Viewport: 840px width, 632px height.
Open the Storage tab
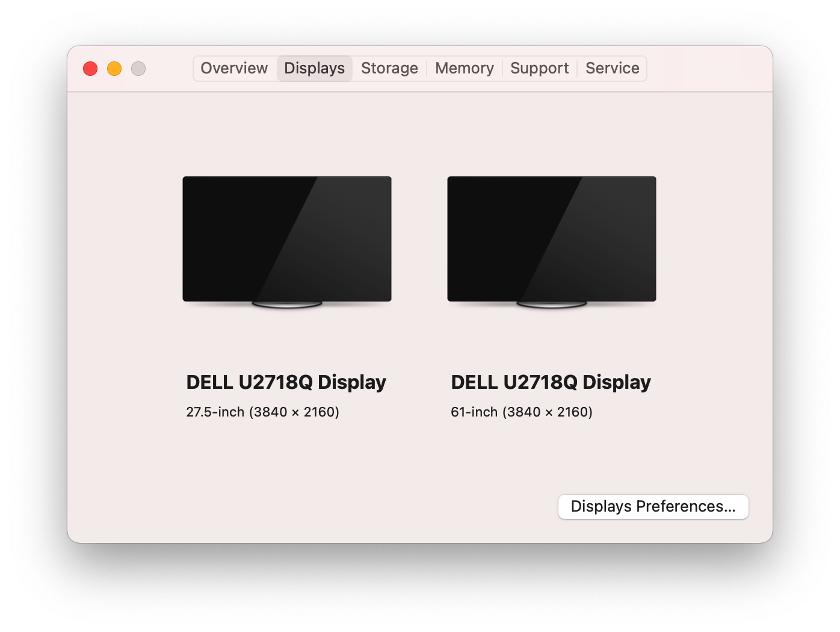click(x=389, y=69)
